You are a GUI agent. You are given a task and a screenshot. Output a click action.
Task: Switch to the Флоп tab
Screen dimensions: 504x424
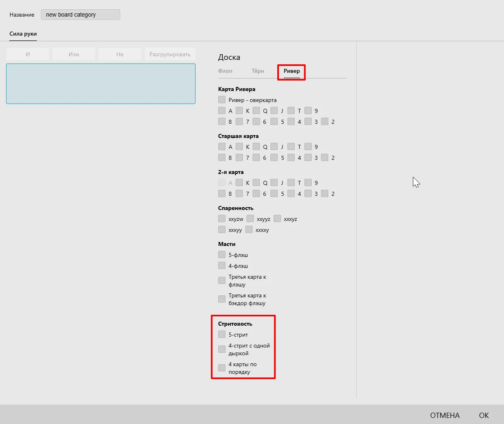(x=225, y=71)
